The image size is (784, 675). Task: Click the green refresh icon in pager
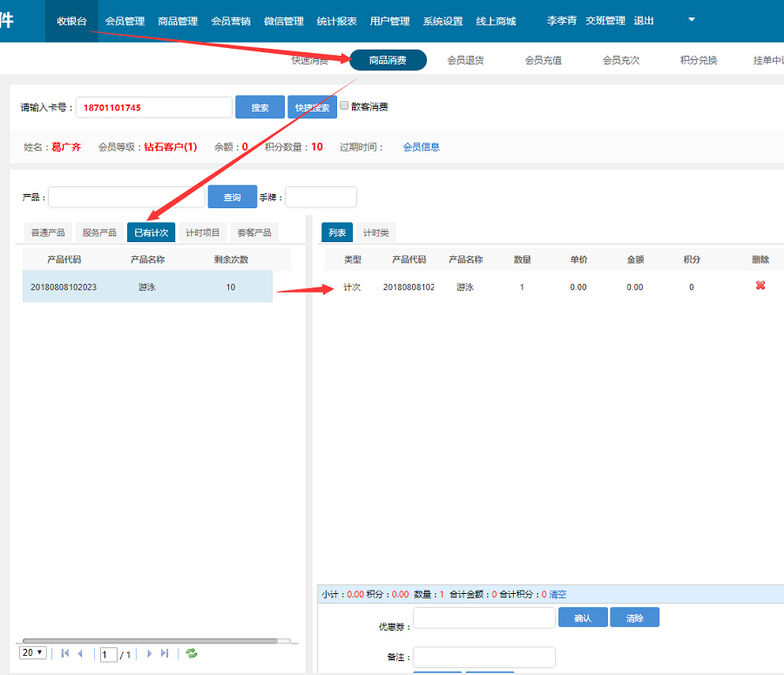click(192, 653)
